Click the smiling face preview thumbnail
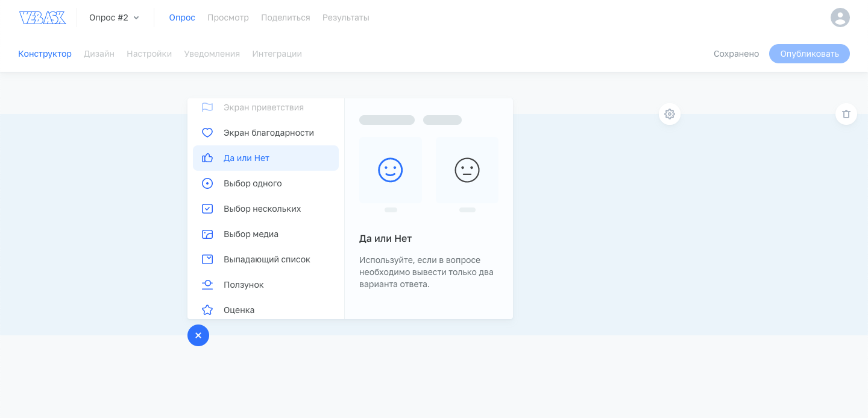The height and width of the screenshot is (418, 868). pos(390,170)
